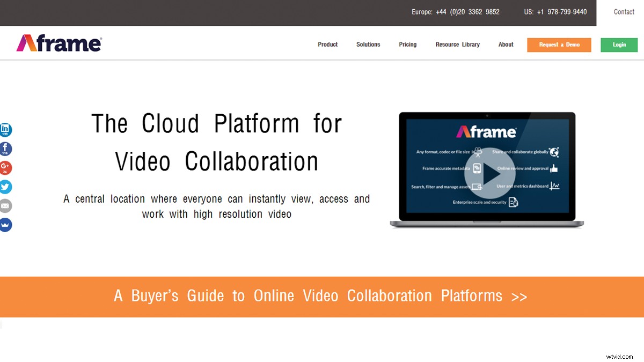Share the page via the Twitter icon
644x362 pixels.
click(6, 187)
